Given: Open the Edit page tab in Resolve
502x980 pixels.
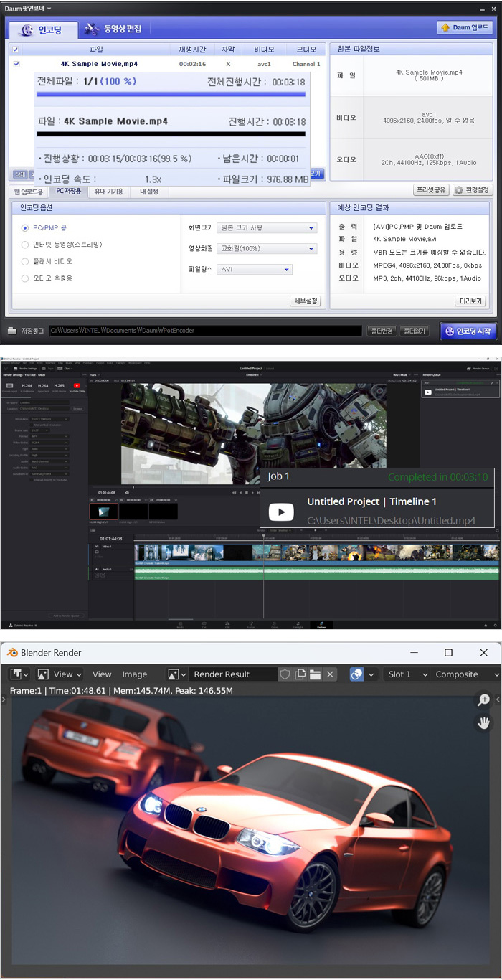Looking at the screenshot, I should point(227,625).
